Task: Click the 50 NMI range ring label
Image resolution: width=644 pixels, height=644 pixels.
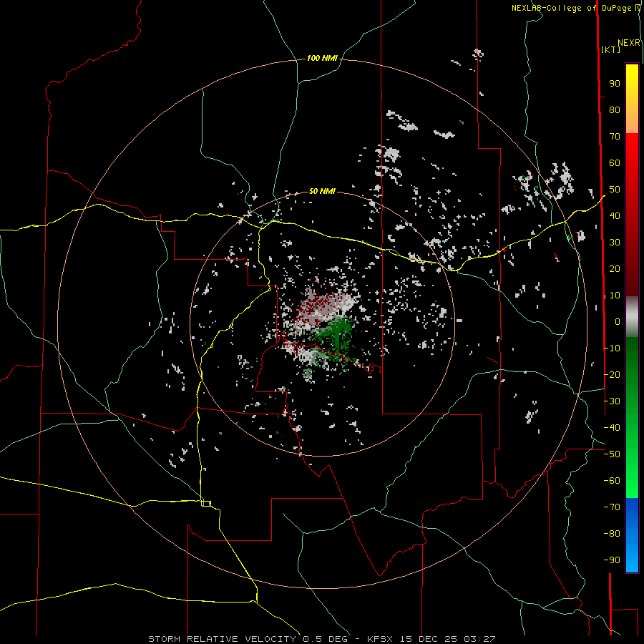Action: tap(322, 191)
